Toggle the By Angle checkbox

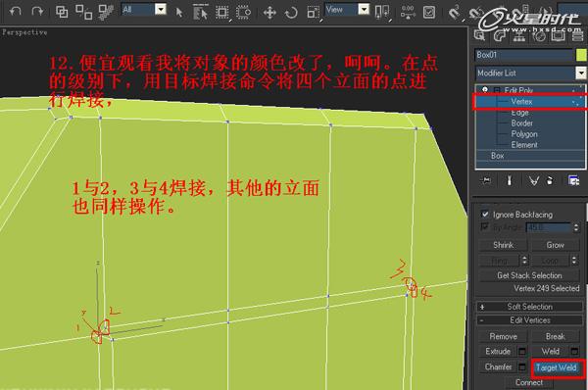(x=485, y=227)
